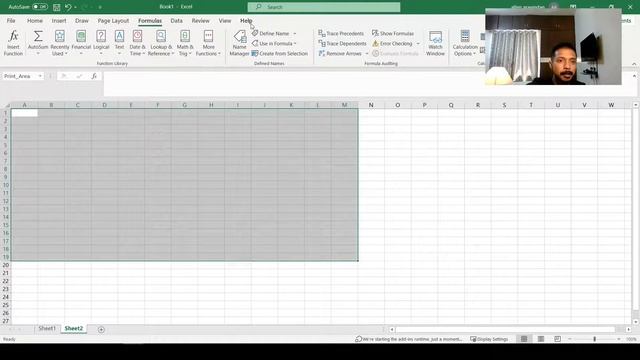Open Lookup & Reference functions

[x=161, y=43]
